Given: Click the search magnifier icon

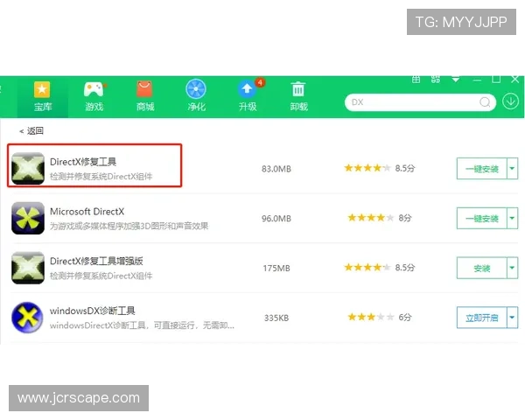Looking at the screenshot, I should coord(485,102).
